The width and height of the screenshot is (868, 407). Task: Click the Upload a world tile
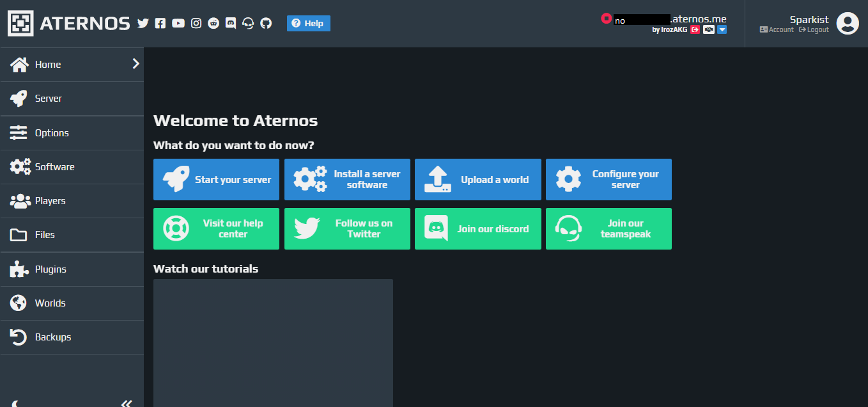coord(478,180)
